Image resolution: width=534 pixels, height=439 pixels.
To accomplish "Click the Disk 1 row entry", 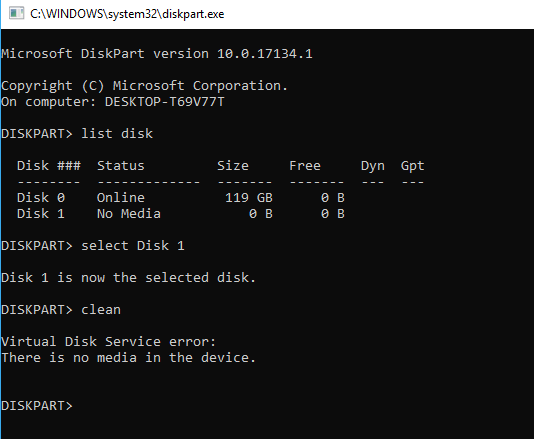I will coord(181,214).
